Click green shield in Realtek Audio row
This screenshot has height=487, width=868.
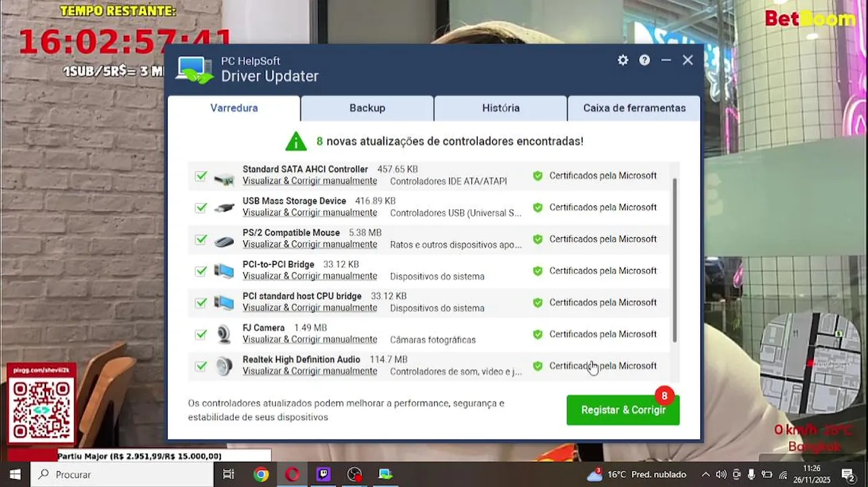(x=537, y=366)
